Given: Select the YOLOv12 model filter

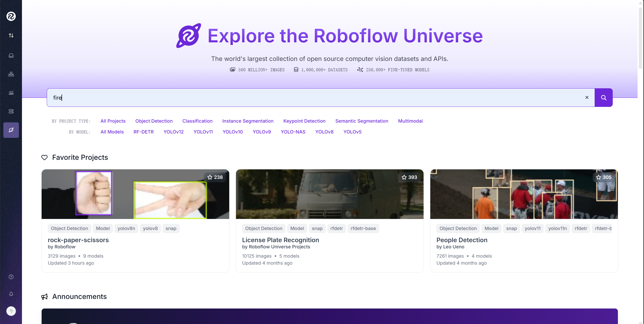Looking at the screenshot, I should coord(174,132).
